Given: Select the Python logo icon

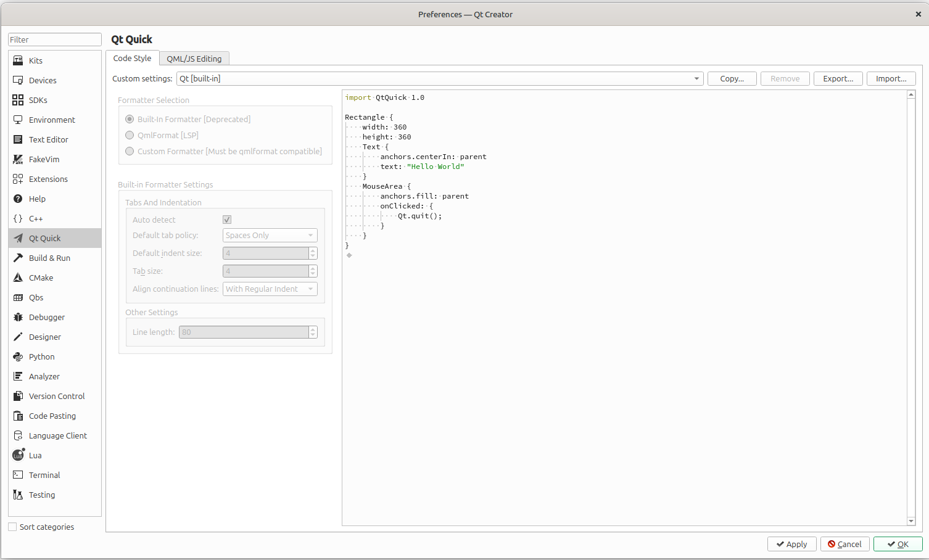Looking at the screenshot, I should 18,356.
